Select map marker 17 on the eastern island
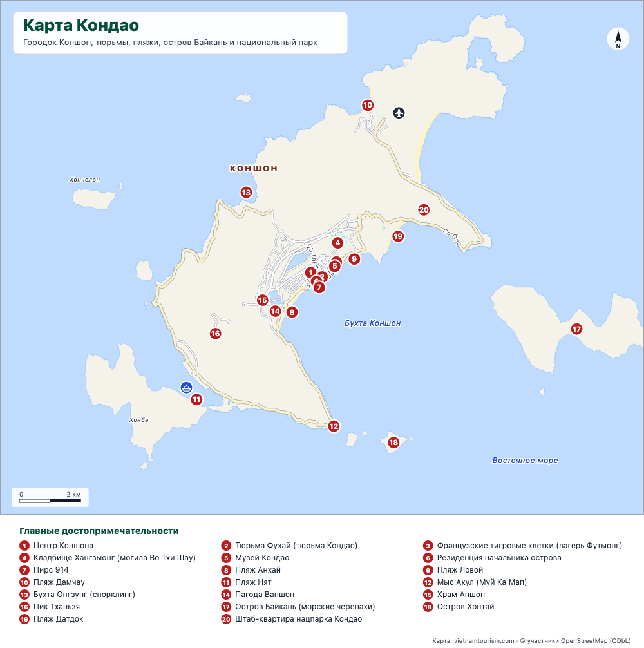 click(576, 329)
